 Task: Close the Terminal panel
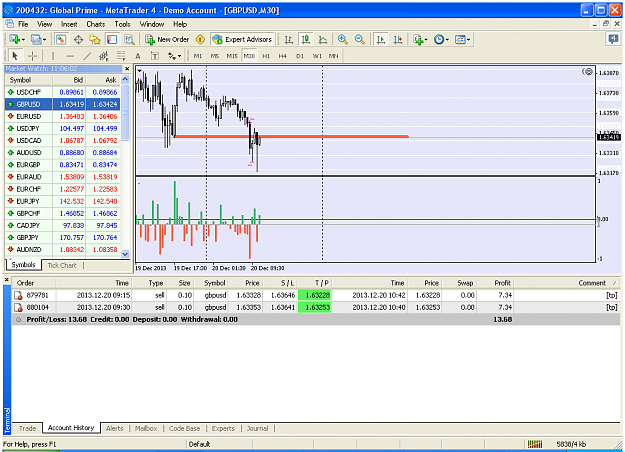pos(7,280)
